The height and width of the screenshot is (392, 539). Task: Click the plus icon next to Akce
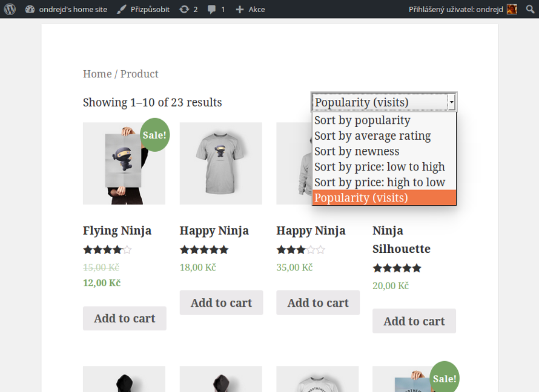240,10
